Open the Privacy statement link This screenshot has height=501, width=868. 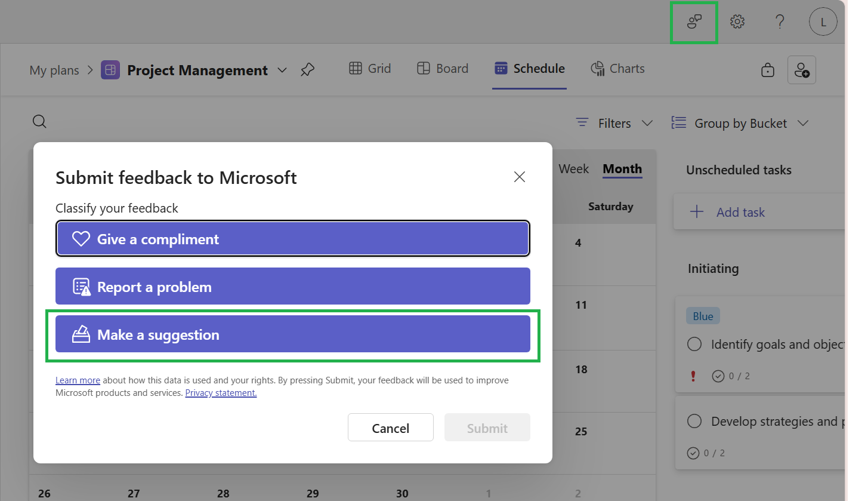pyautogui.click(x=221, y=393)
